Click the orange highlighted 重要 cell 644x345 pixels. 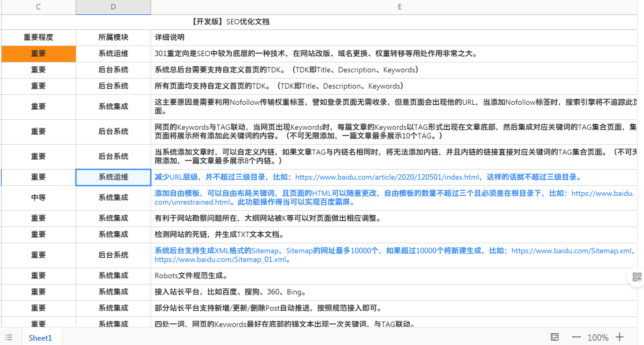[39, 54]
